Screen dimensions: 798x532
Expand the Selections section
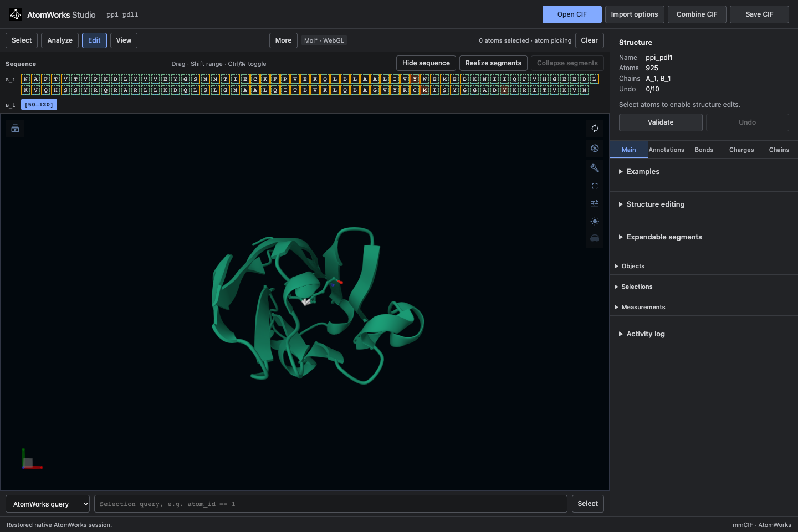(x=704, y=287)
